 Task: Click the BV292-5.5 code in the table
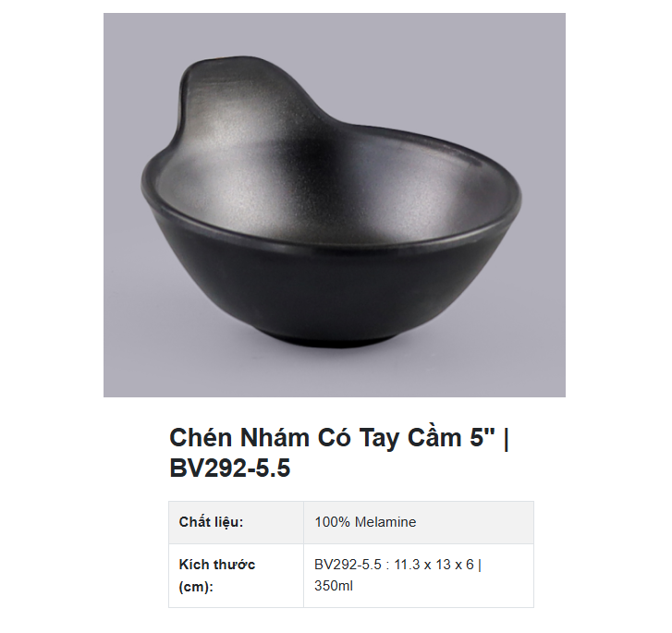[x=346, y=564]
